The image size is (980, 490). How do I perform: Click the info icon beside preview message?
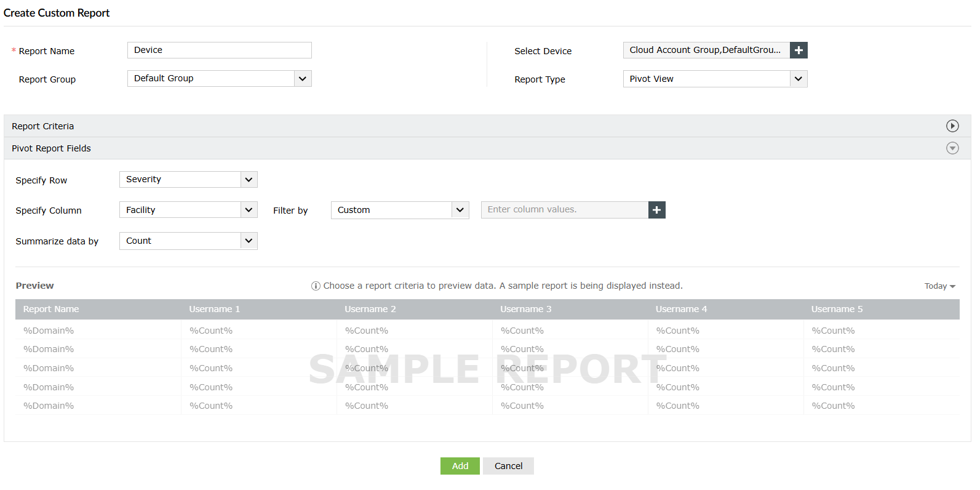click(316, 286)
